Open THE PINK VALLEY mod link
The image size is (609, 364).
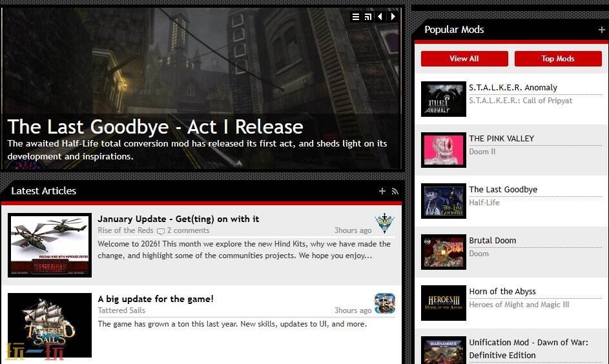pos(501,139)
